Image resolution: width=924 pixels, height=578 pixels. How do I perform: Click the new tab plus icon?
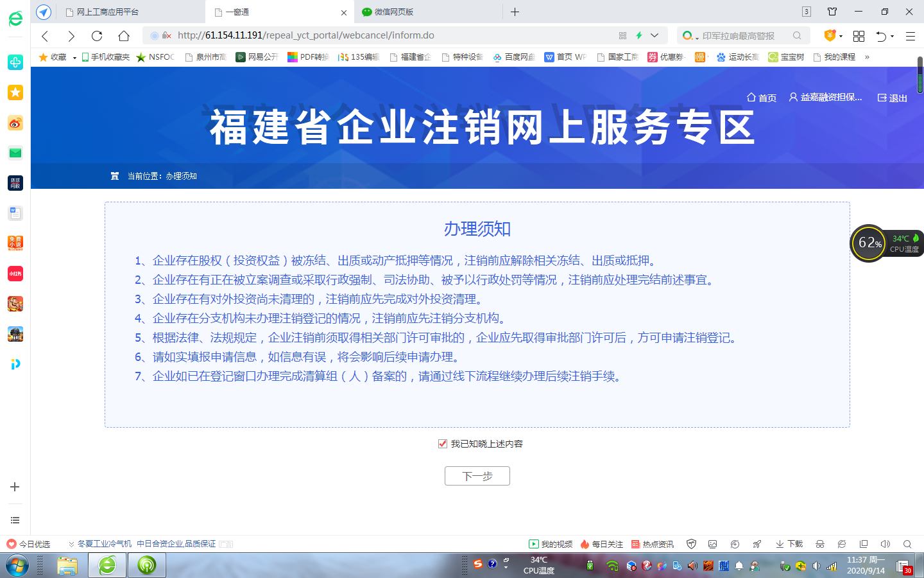pos(515,12)
